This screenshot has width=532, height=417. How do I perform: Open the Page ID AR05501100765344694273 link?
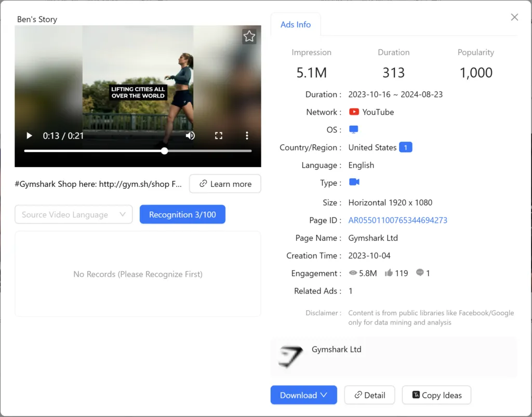click(397, 220)
